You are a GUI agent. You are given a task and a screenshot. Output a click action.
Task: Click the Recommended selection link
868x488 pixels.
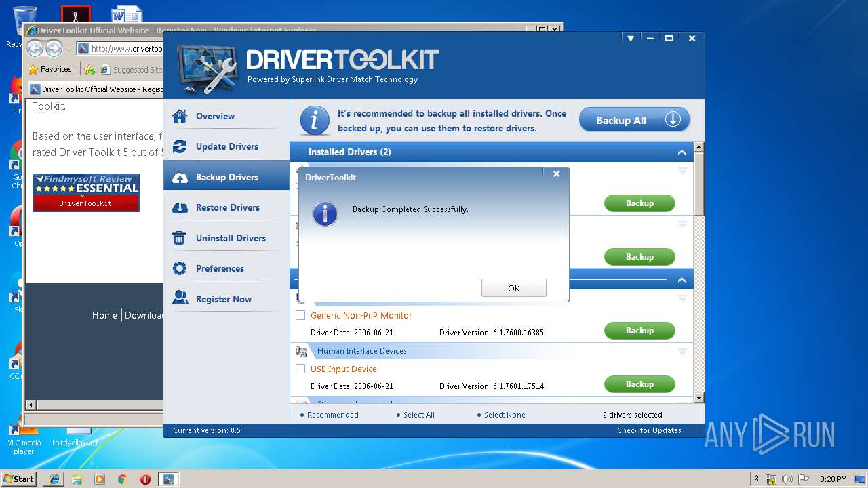click(332, 415)
